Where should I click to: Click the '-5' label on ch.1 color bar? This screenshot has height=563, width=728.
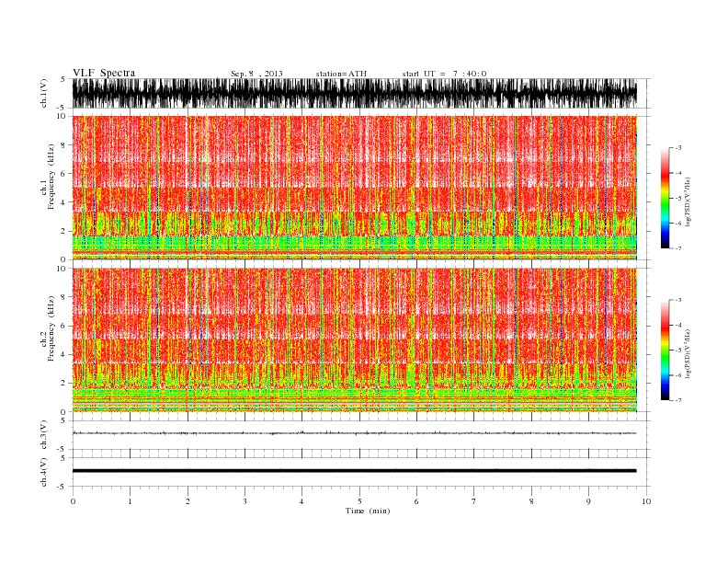(x=677, y=199)
